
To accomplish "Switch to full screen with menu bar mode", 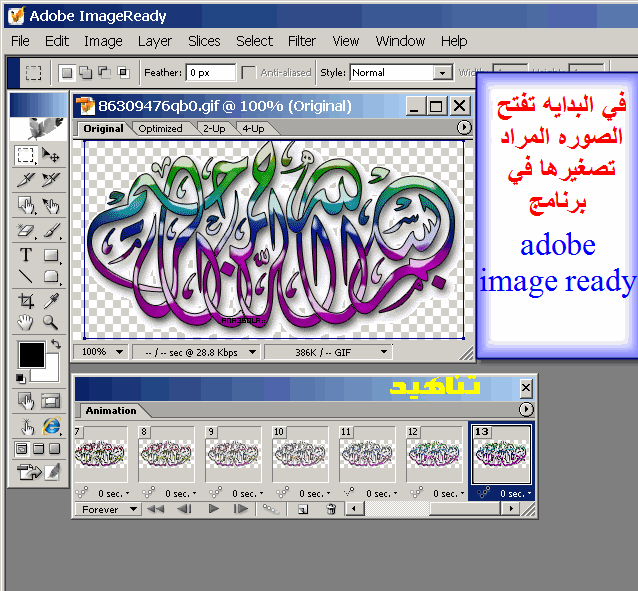I will click(38, 449).
